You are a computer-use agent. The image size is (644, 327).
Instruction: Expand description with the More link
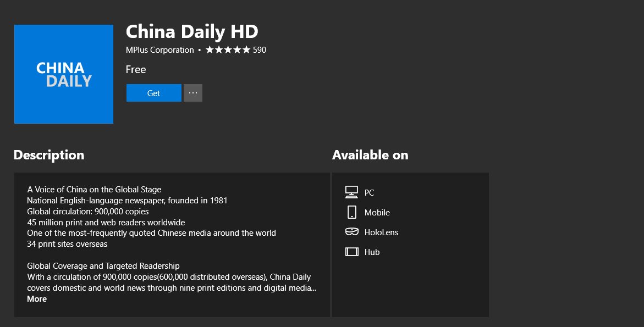coord(37,298)
